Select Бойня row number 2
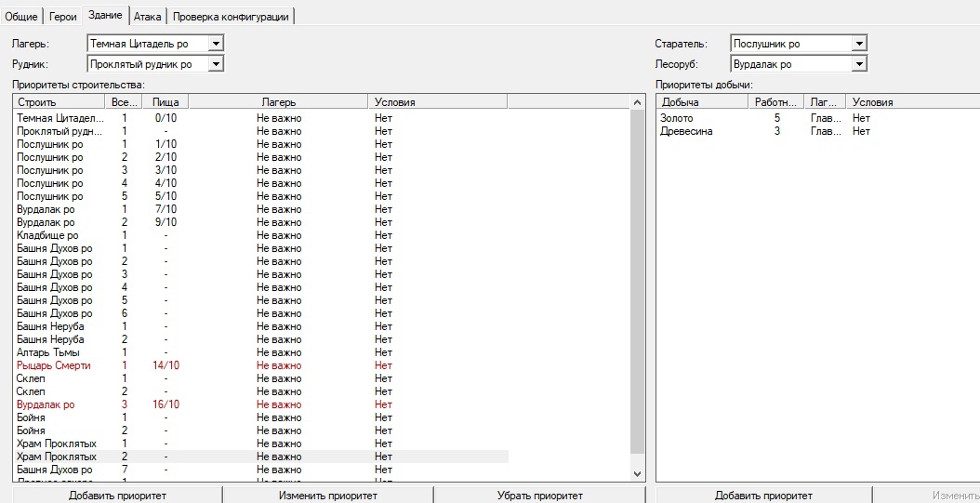Viewport: 980px width, 503px height. click(260, 430)
